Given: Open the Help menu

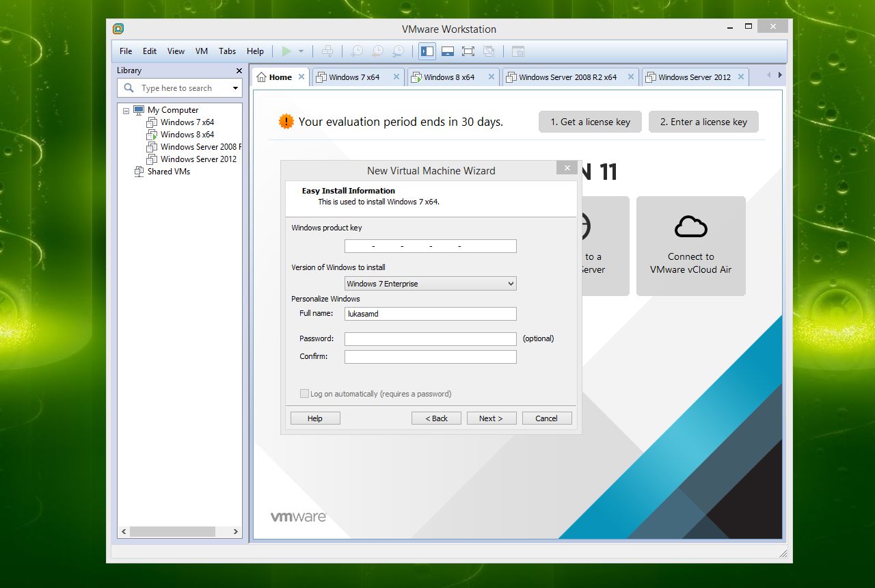Looking at the screenshot, I should pyautogui.click(x=255, y=51).
